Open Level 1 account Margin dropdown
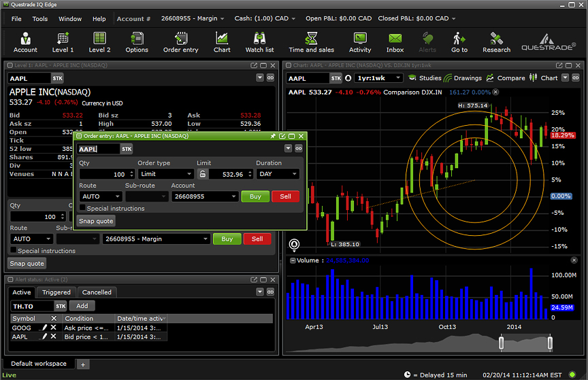The width and height of the screenshot is (588, 380). pos(156,239)
